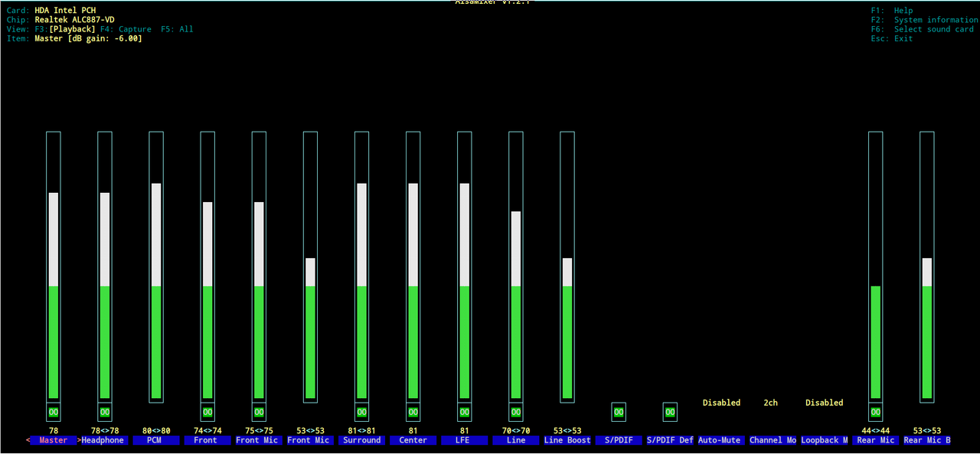Click the 81<>81 Surround level value

pos(361,431)
